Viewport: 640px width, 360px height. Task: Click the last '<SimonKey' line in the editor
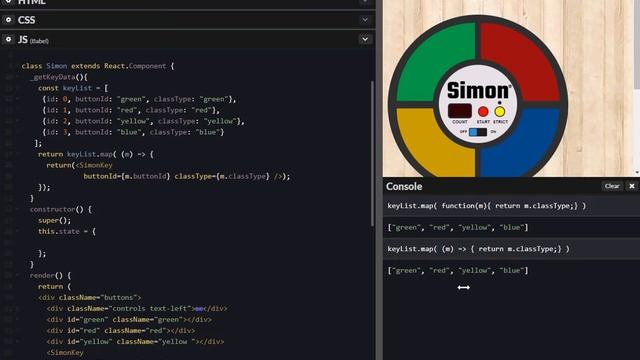click(65, 352)
